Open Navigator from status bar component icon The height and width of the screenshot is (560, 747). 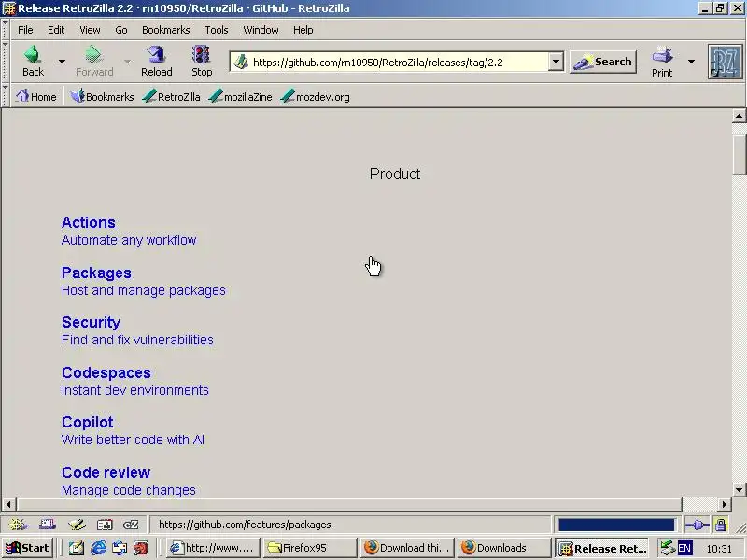[x=18, y=525]
